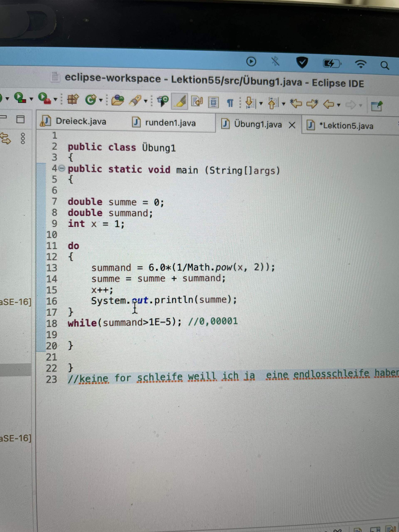399x532 pixels.
Task: Click the 'int x = 1;' line
Action: 96,224
